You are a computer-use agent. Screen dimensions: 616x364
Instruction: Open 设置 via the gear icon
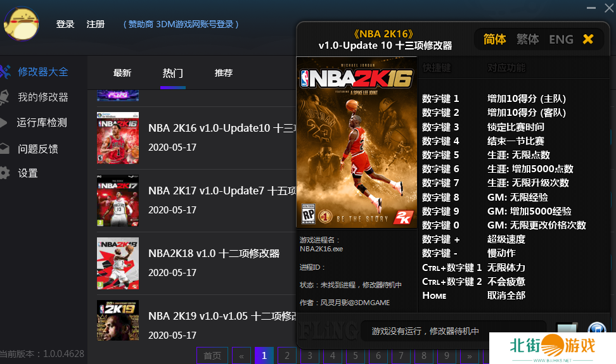(x=5, y=173)
